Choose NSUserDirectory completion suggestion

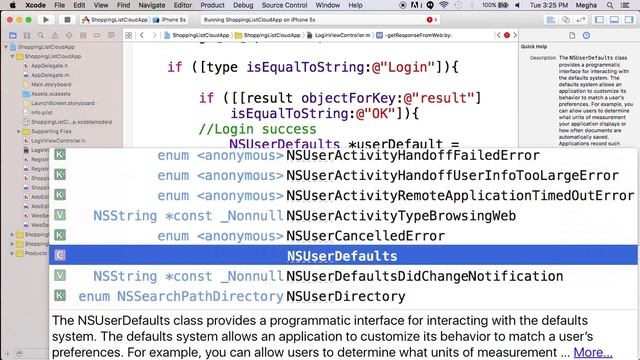(343, 296)
